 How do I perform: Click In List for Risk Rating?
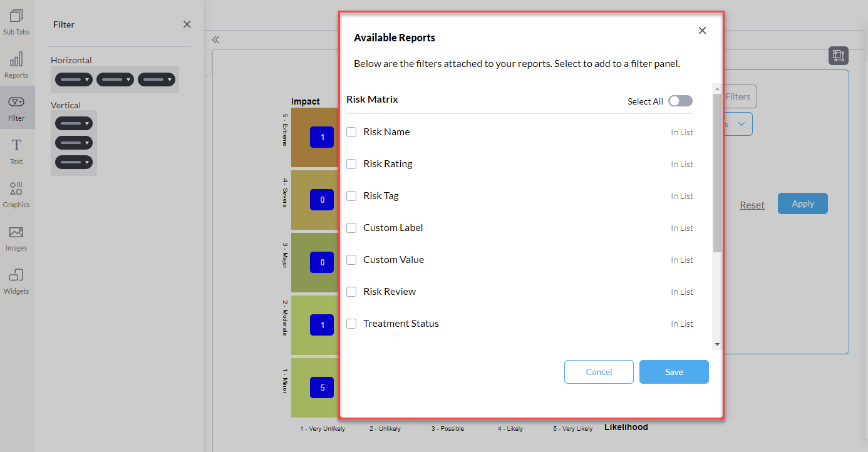click(682, 164)
